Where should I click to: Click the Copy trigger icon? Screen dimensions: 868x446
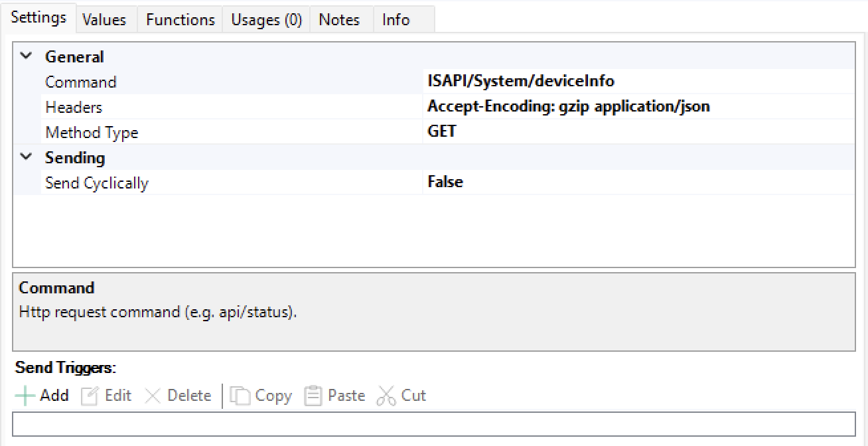pyautogui.click(x=240, y=396)
